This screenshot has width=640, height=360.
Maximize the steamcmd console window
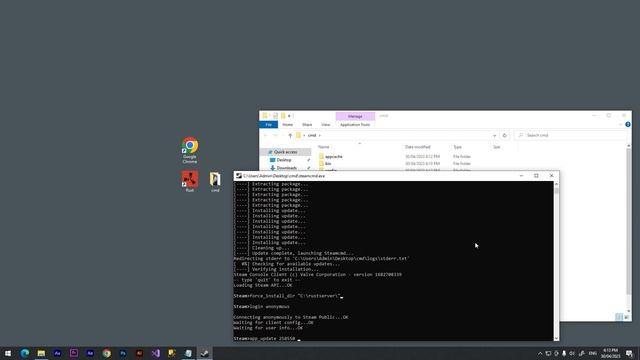536,176
